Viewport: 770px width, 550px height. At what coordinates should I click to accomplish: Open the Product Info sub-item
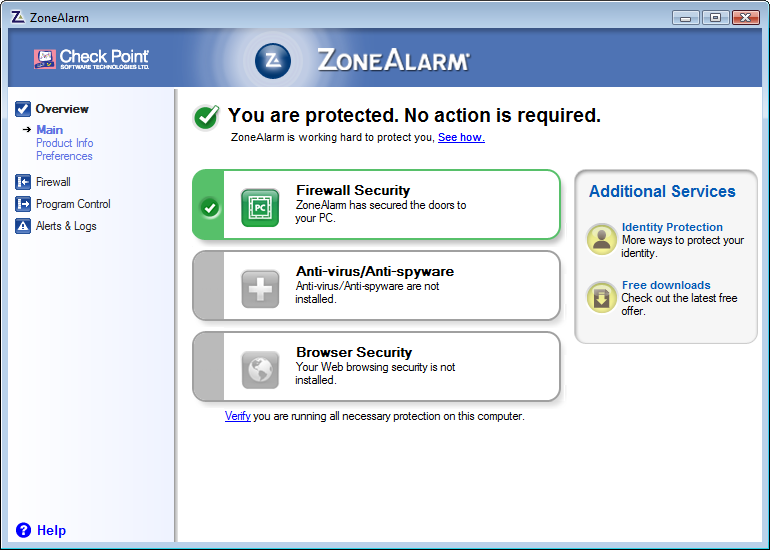click(x=64, y=143)
